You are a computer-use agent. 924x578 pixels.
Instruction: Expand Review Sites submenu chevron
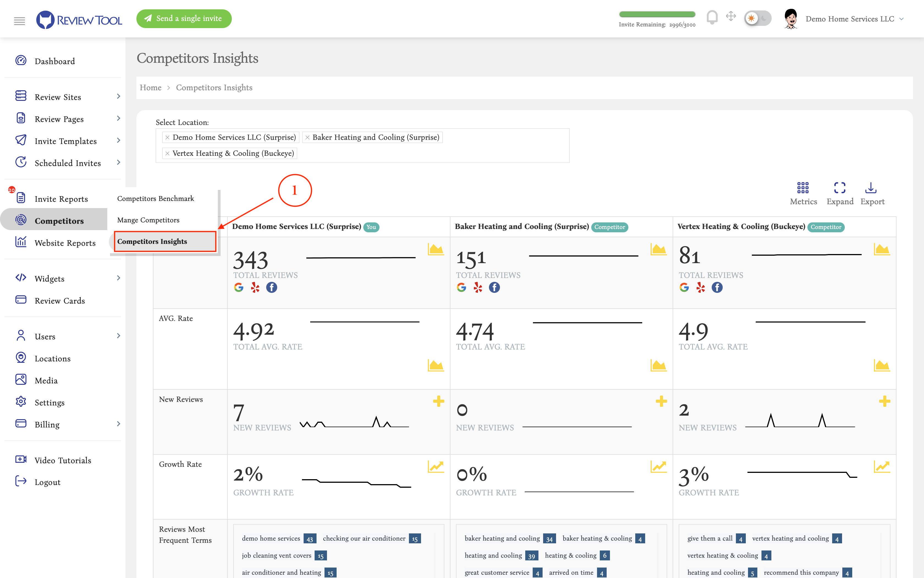tap(118, 96)
